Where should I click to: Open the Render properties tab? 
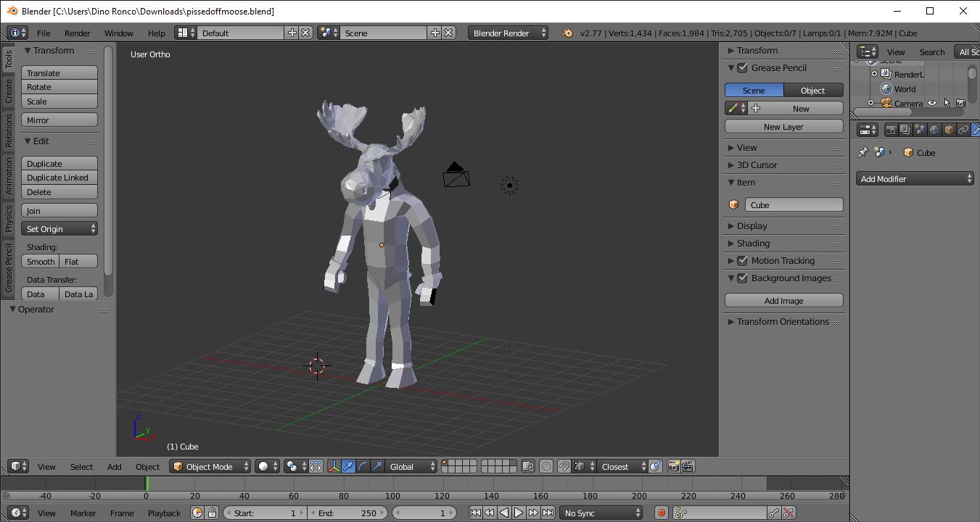[x=892, y=130]
